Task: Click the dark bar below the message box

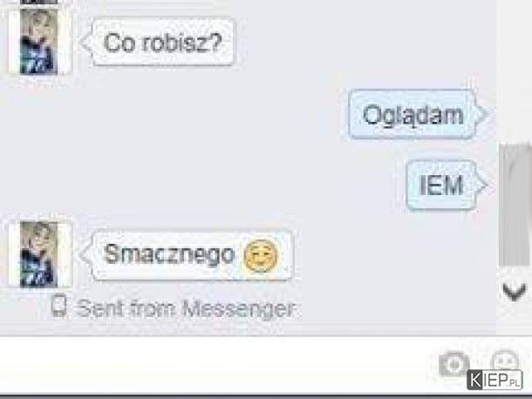Action: 266,396
